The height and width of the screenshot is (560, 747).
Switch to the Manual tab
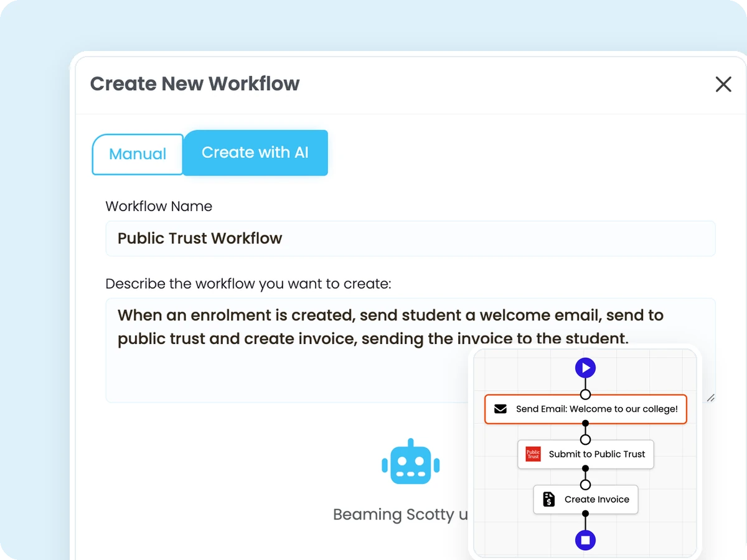[x=138, y=154]
